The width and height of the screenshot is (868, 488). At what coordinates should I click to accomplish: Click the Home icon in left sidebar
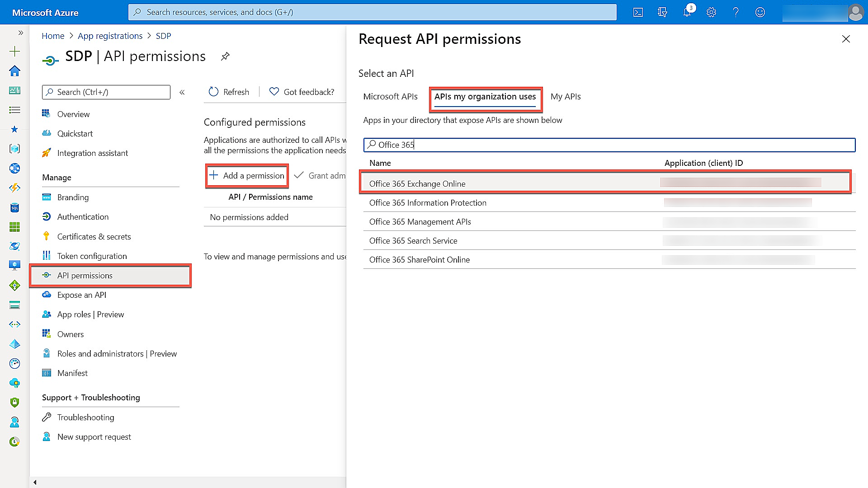click(x=14, y=71)
